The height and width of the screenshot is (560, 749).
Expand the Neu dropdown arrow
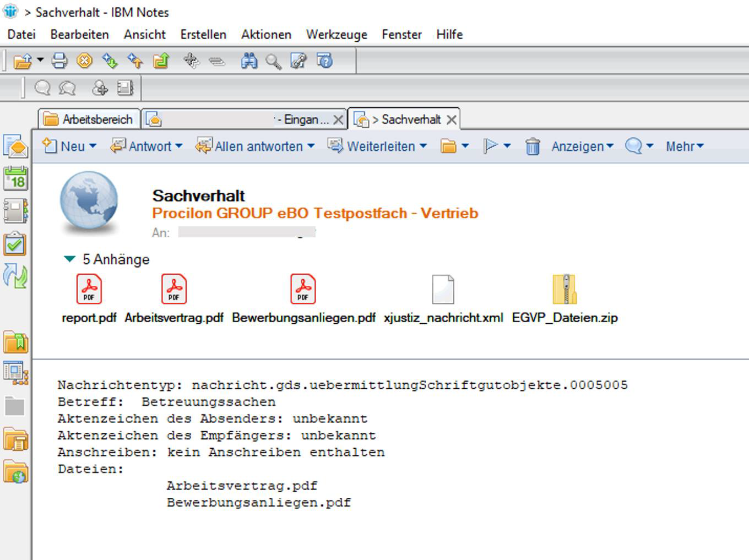click(93, 146)
